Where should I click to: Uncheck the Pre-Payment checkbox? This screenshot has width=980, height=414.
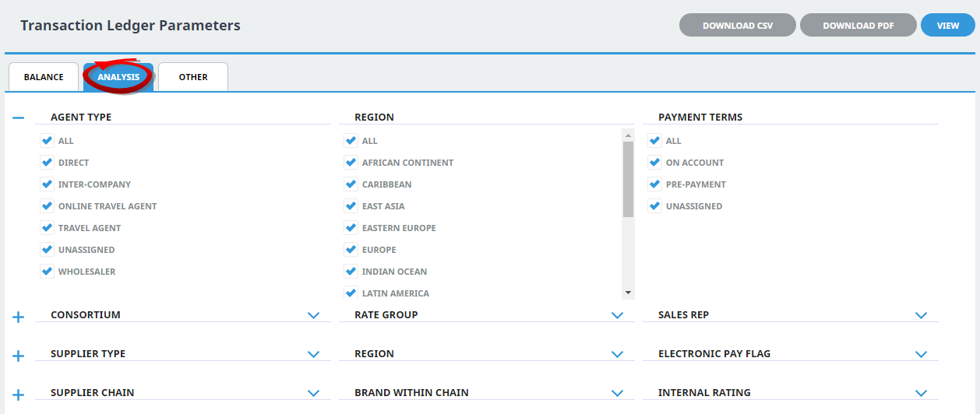[654, 184]
